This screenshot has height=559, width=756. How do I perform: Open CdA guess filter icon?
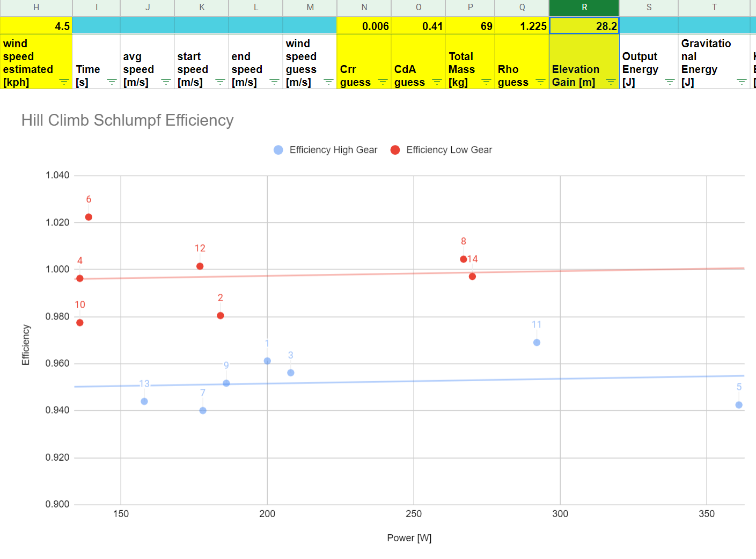point(437,82)
